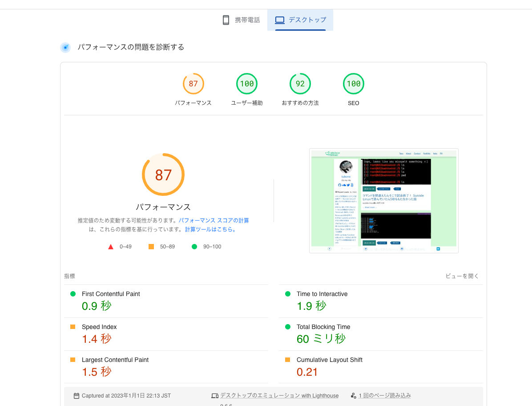Open the パフォーマンス スコアの計算 link
The image size is (532, 406).
pos(214,220)
